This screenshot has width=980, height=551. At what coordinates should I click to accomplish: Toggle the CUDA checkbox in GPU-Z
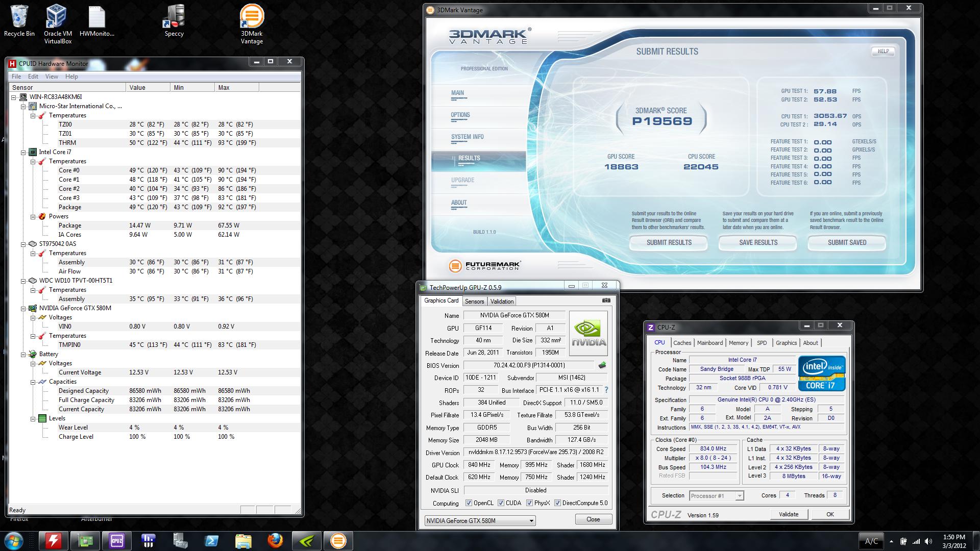pos(501,503)
